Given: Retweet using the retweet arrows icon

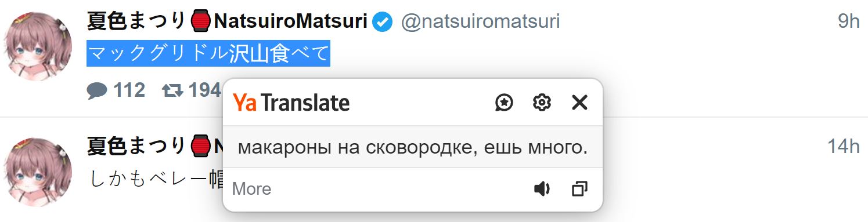Looking at the screenshot, I should pos(172,90).
